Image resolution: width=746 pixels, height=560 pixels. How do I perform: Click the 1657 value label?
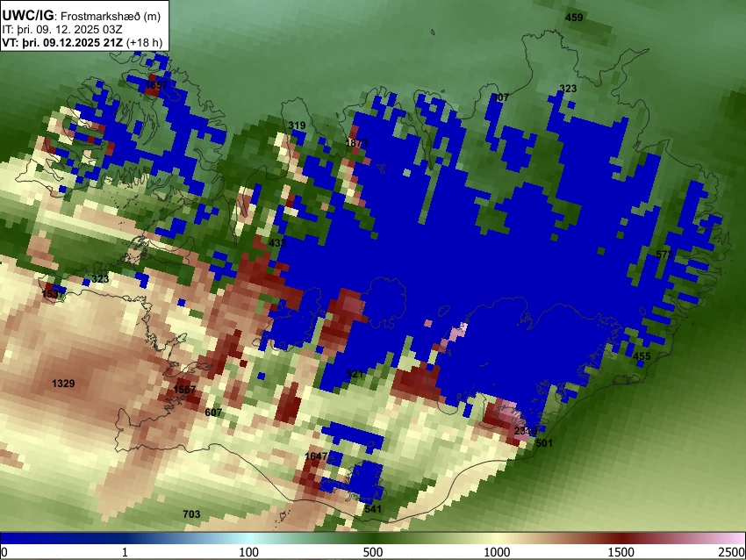point(156,85)
